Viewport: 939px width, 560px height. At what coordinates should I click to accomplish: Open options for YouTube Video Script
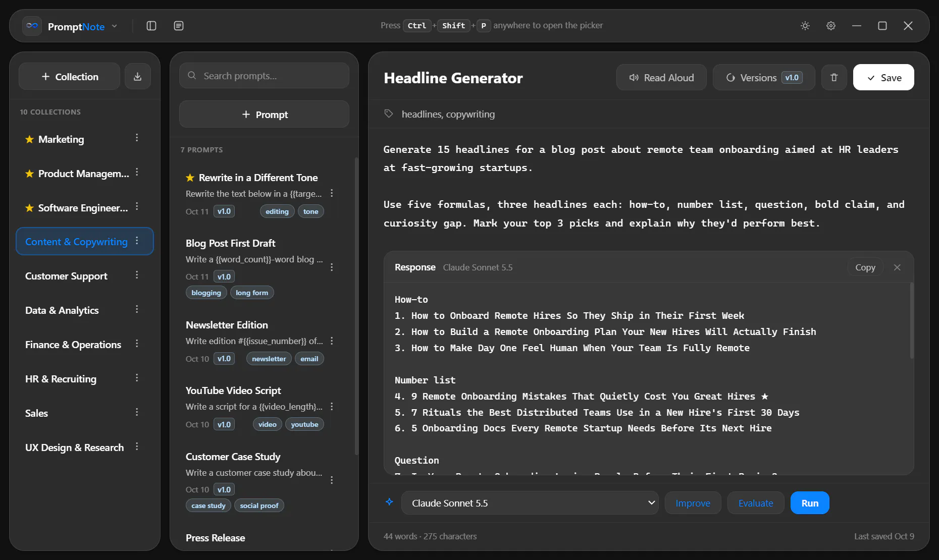(x=332, y=407)
